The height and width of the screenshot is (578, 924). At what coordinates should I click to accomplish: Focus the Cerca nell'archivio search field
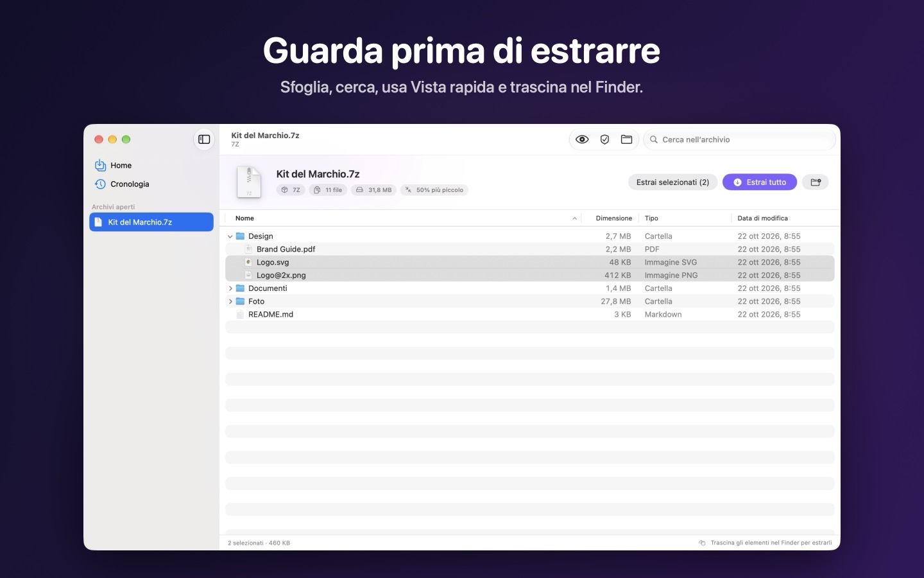(x=739, y=139)
